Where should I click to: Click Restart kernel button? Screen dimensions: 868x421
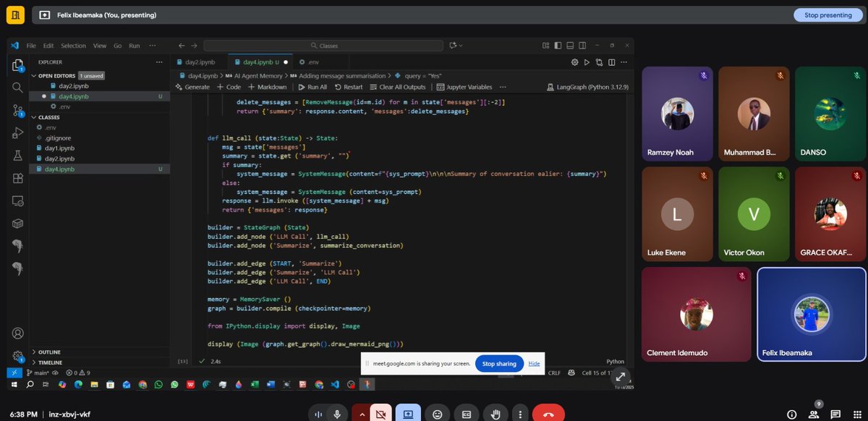[x=349, y=87]
